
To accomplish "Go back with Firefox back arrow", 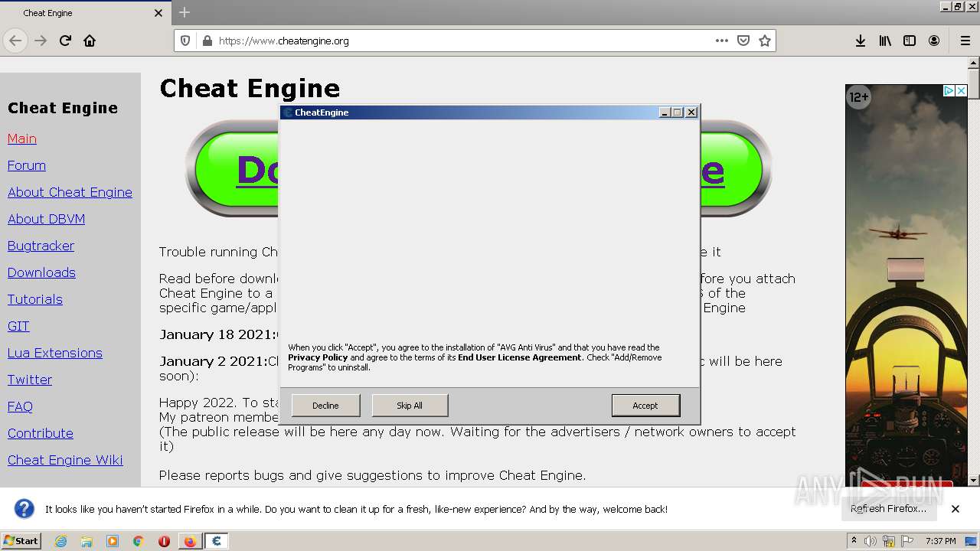I will tap(15, 41).
